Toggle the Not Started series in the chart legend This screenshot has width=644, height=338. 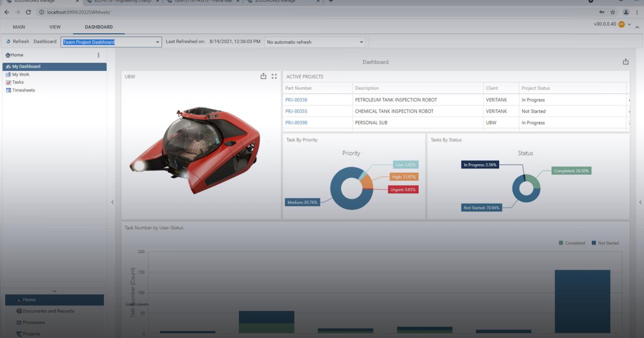coord(605,243)
